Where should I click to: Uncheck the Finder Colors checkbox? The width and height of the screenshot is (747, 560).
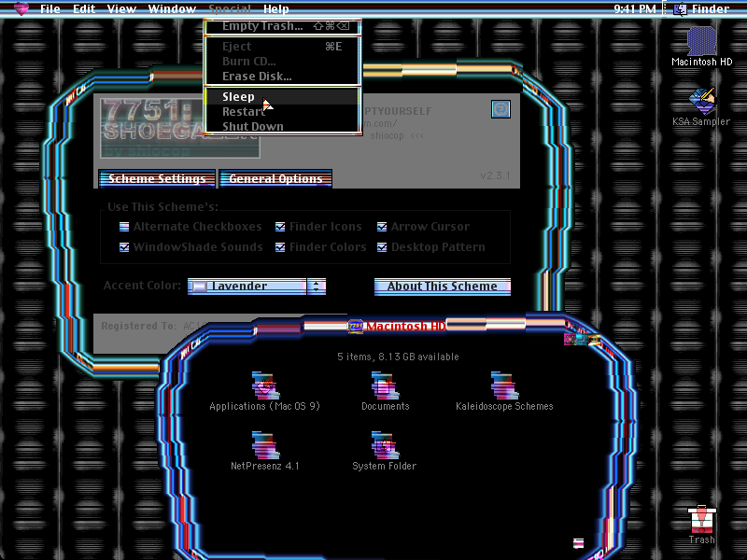coord(280,247)
